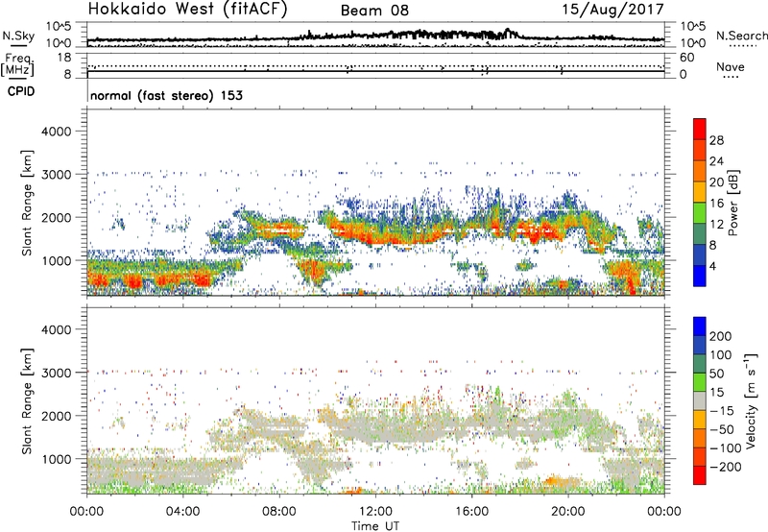Click the '12:00' time tick label
This screenshot has height=532, width=768.
[x=375, y=512]
